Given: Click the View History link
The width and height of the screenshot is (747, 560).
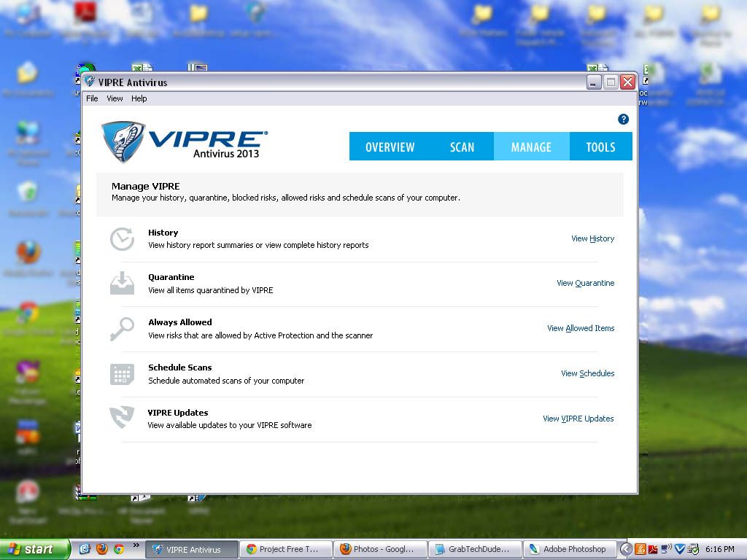Looking at the screenshot, I should click(x=592, y=238).
